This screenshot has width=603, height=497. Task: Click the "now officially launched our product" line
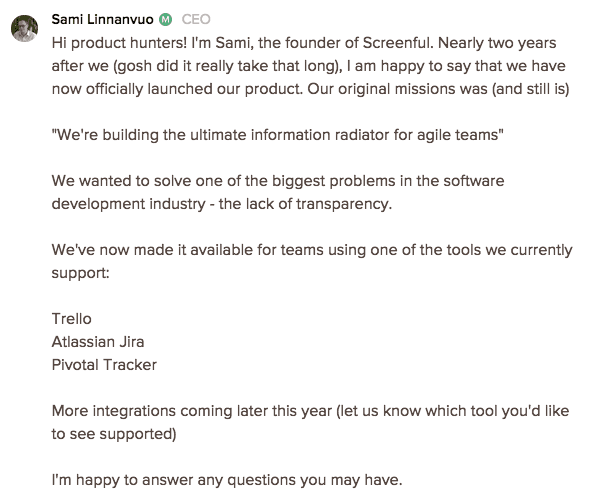[310, 89]
